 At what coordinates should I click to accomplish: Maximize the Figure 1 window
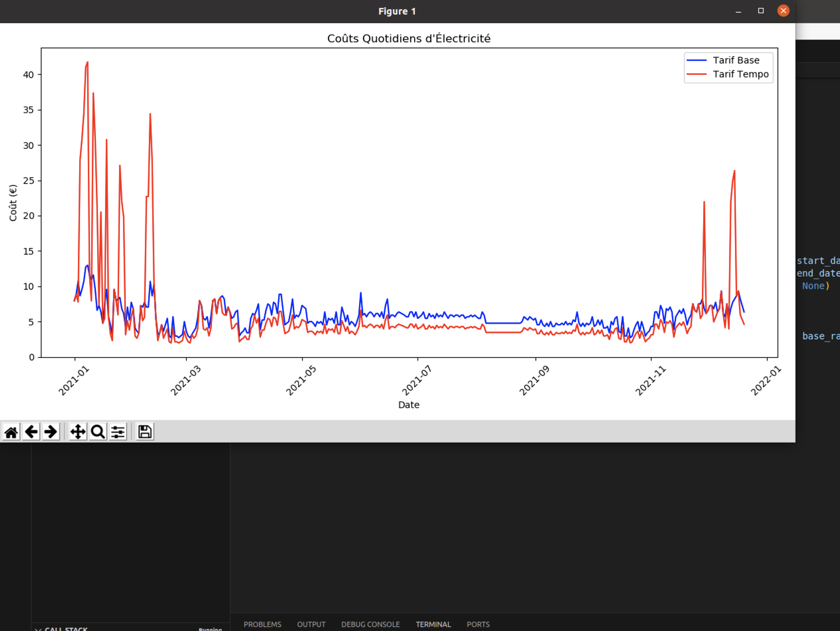[x=761, y=11]
